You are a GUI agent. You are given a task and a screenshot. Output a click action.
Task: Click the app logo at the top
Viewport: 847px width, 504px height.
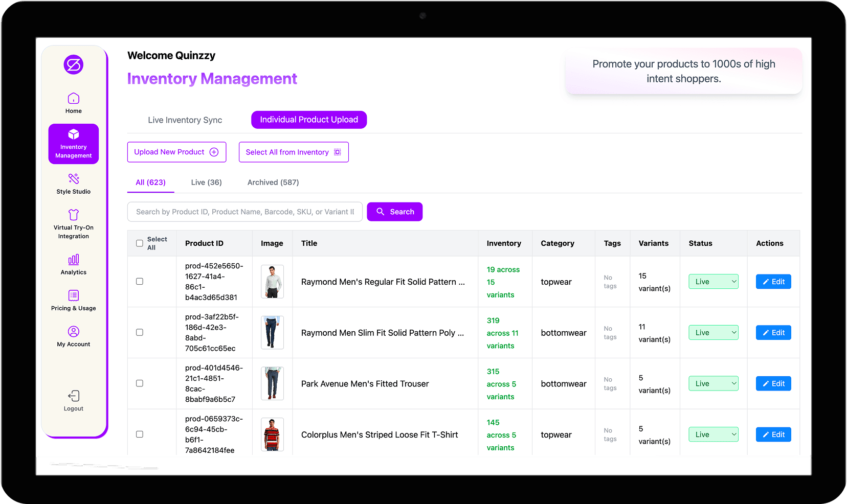pos(73,64)
